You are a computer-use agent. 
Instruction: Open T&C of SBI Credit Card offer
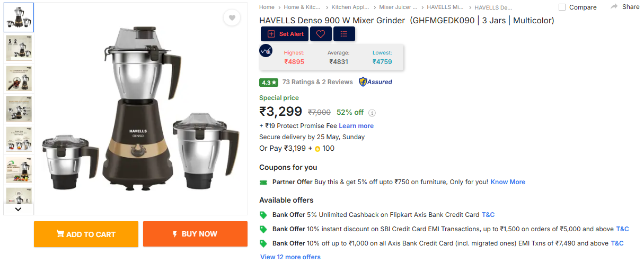pos(622,229)
